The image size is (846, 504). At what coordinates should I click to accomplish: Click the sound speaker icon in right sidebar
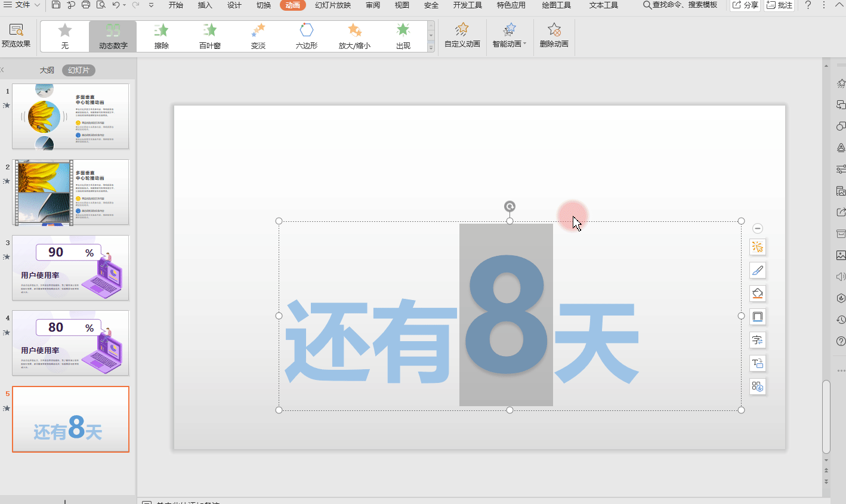[841, 277]
